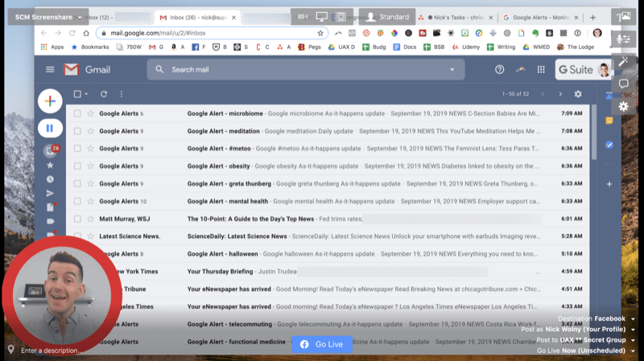Open the Google apps grid
644x361 pixels.
pyautogui.click(x=541, y=70)
